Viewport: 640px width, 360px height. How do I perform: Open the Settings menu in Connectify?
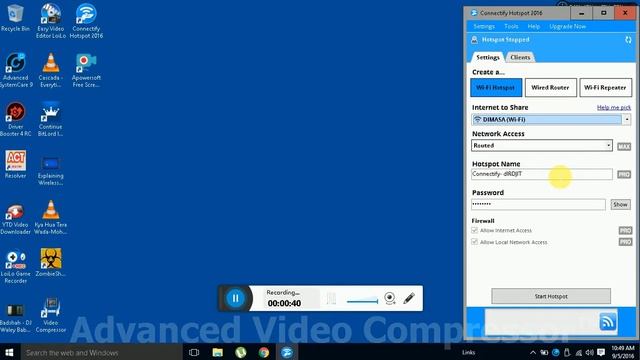click(484, 27)
